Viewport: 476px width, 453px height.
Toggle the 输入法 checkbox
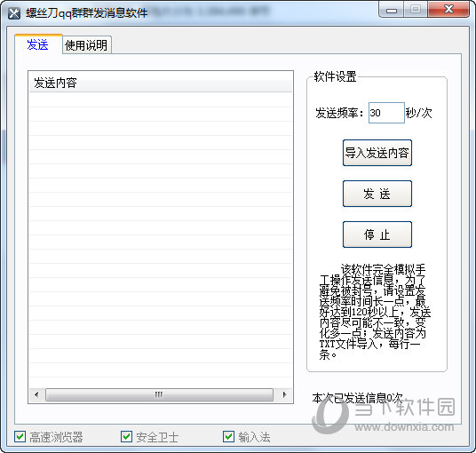click(228, 437)
